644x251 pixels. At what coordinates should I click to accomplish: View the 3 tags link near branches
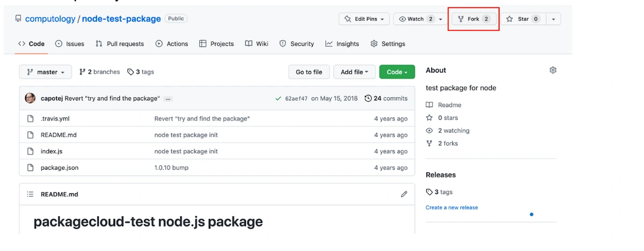(141, 72)
